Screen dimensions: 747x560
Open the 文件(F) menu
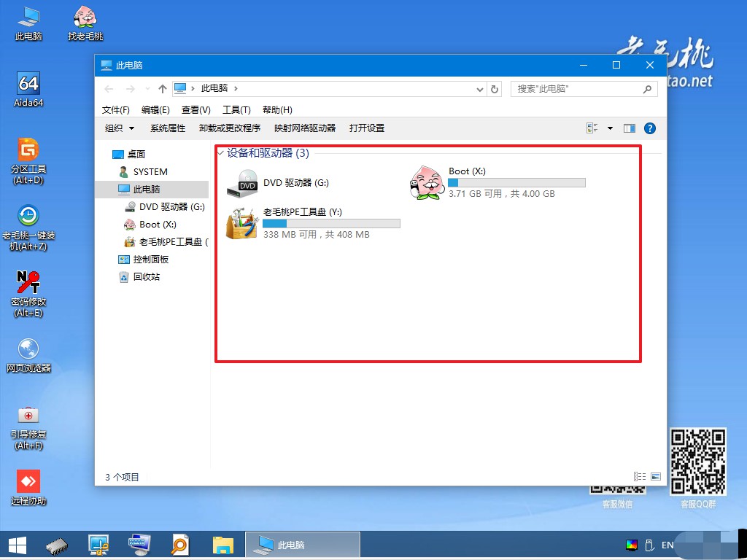click(x=116, y=110)
